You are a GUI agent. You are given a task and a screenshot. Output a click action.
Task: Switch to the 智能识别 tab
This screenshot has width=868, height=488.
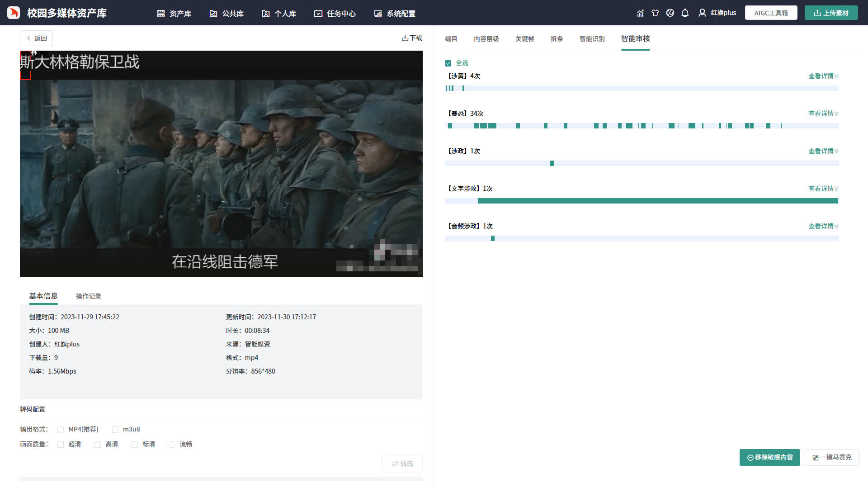coord(592,39)
